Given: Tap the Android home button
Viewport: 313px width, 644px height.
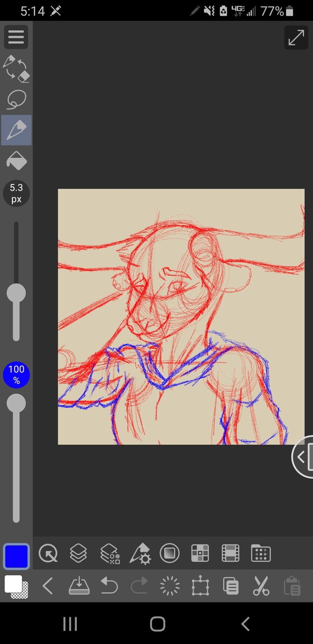Looking at the screenshot, I should pyautogui.click(x=157, y=624).
